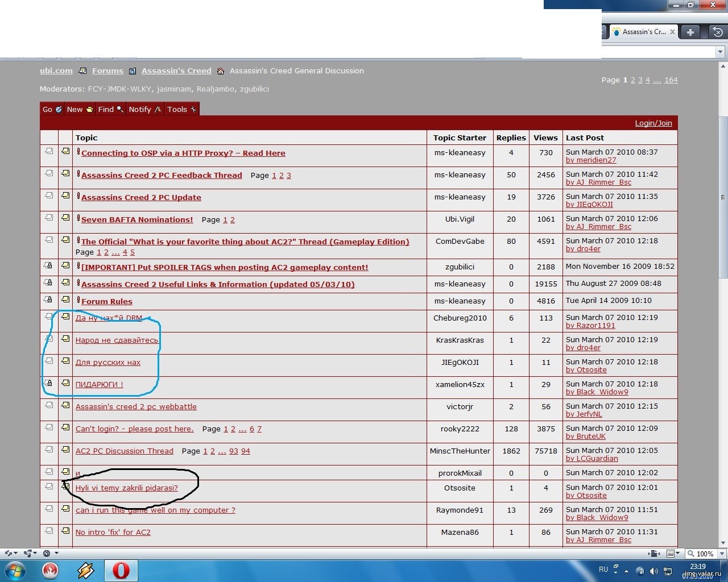Click grey status icon of Can't login row
Viewport: 728px width, 582px height.
[49, 427]
